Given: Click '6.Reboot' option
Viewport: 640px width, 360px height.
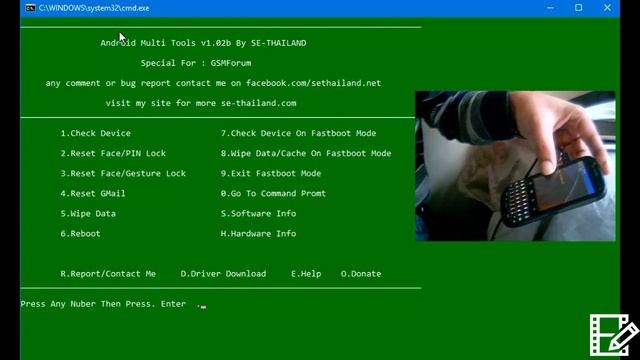Looking at the screenshot, I should pos(80,233).
